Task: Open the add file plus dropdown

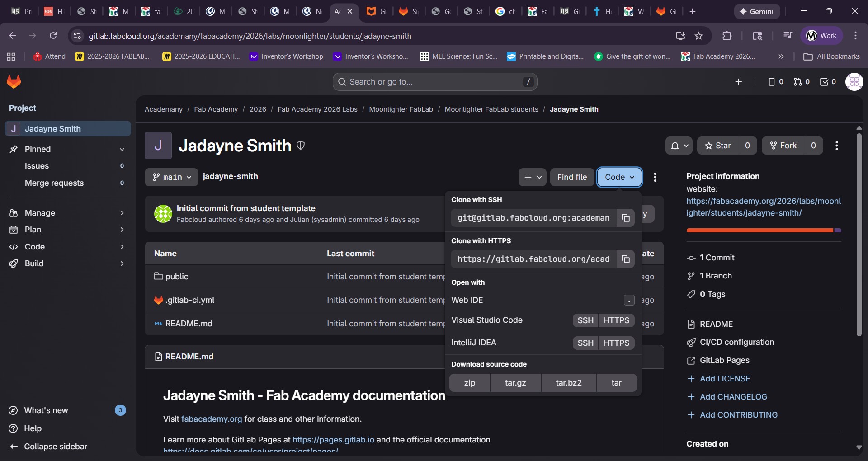Action: [533, 177]
